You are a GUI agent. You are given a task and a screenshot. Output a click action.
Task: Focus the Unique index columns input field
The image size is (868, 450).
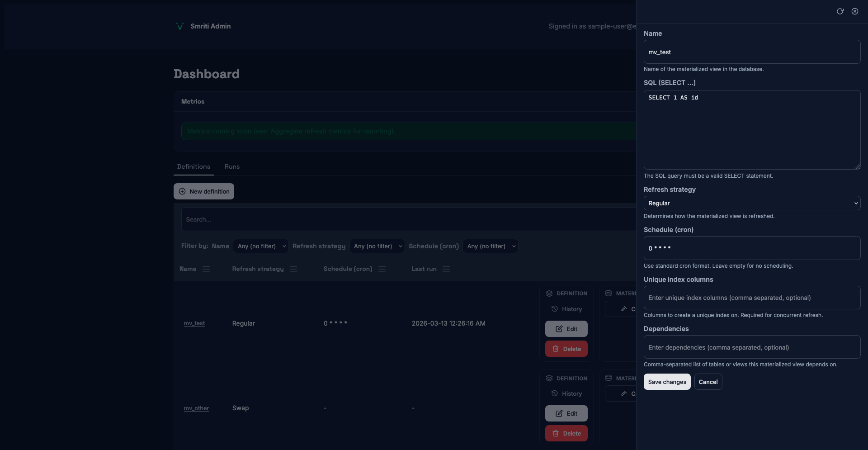click(751, 298)
